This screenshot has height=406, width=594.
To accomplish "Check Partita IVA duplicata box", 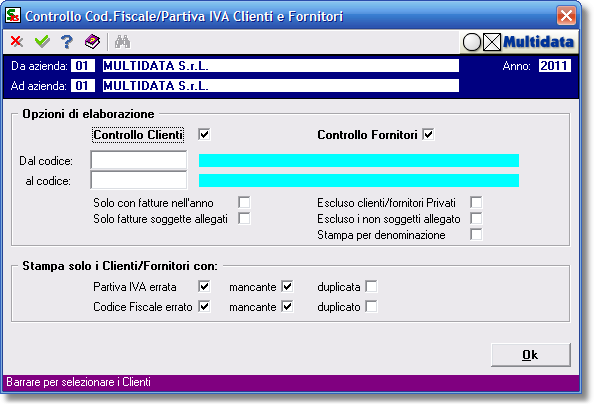I will pyautogui.click(x=371, y=286).
